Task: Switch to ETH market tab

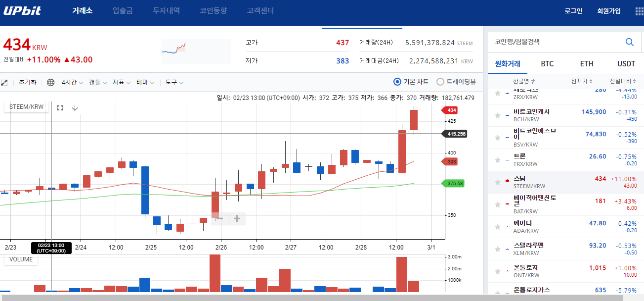Action: pyautogui.click(x=587, y=64)
